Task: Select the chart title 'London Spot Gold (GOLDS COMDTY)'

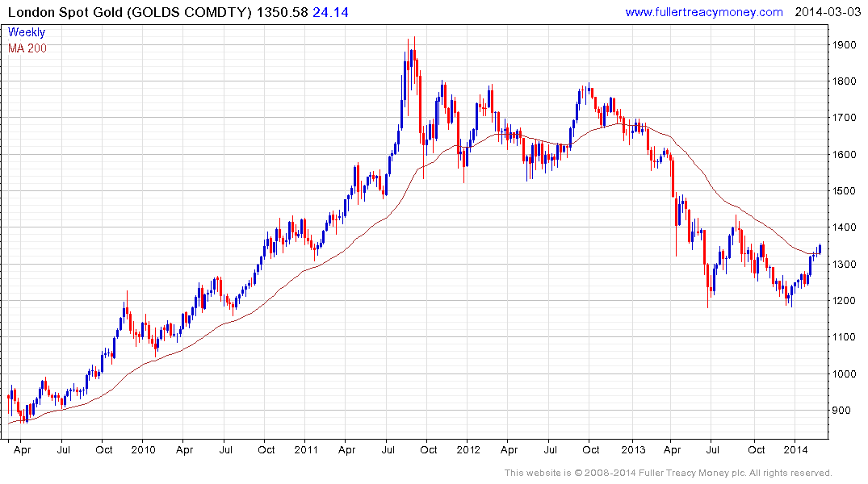Action: click(130, 12)
